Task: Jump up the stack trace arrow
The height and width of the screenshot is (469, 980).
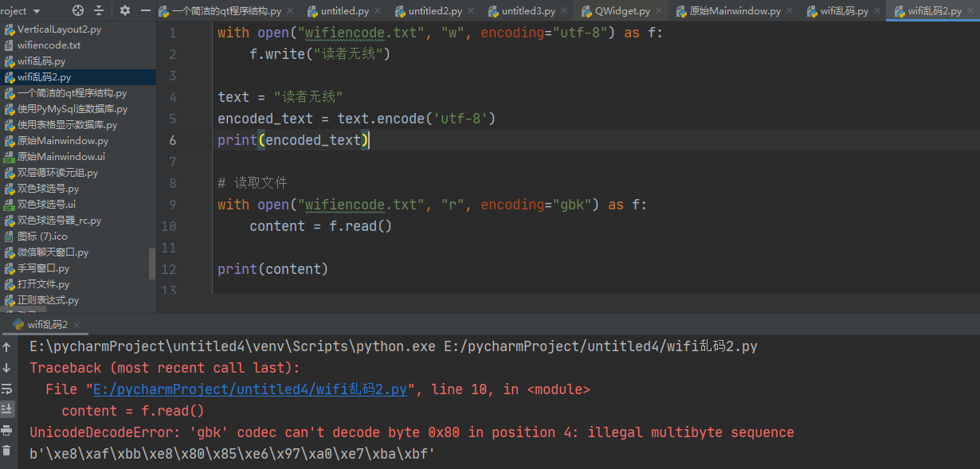Action: (6, 347)
